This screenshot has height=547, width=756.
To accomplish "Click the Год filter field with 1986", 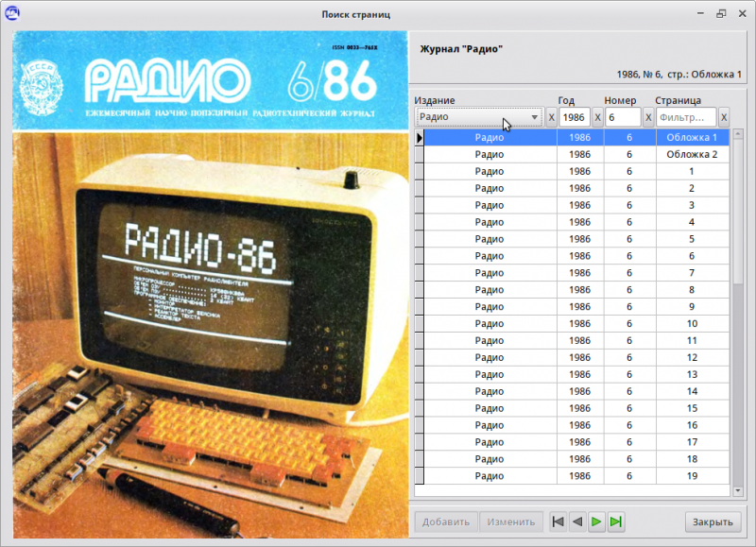I will [575, 117].
